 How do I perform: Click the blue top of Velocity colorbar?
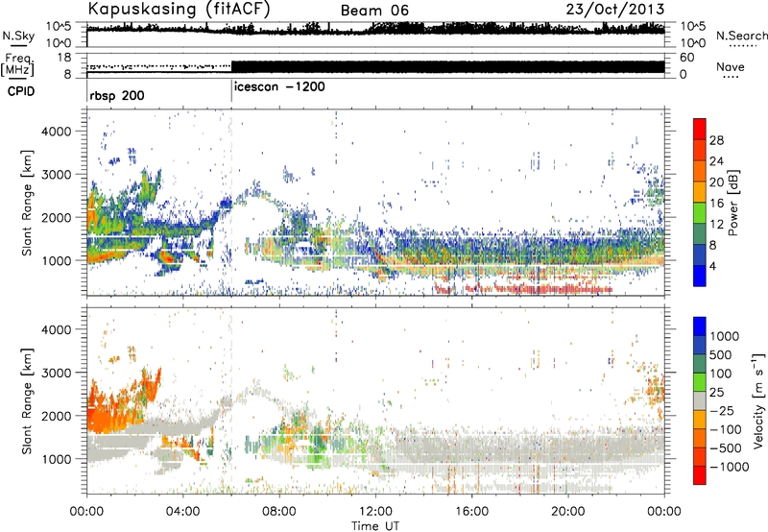coord(700,326)
